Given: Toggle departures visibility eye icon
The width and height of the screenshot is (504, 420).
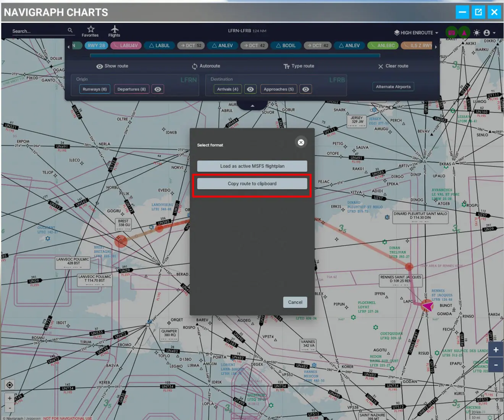Looking at the screenshot, I should [x=158, y=89].
